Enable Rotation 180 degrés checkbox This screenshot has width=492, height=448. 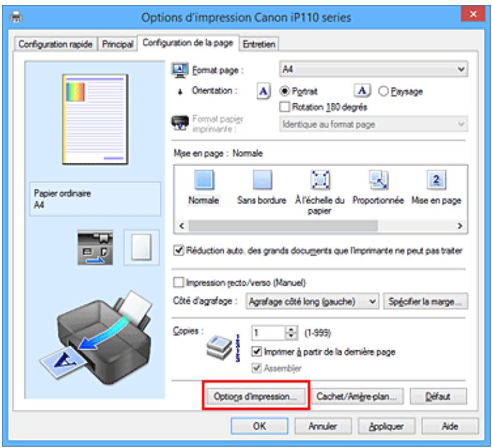(x=285, y=107)
